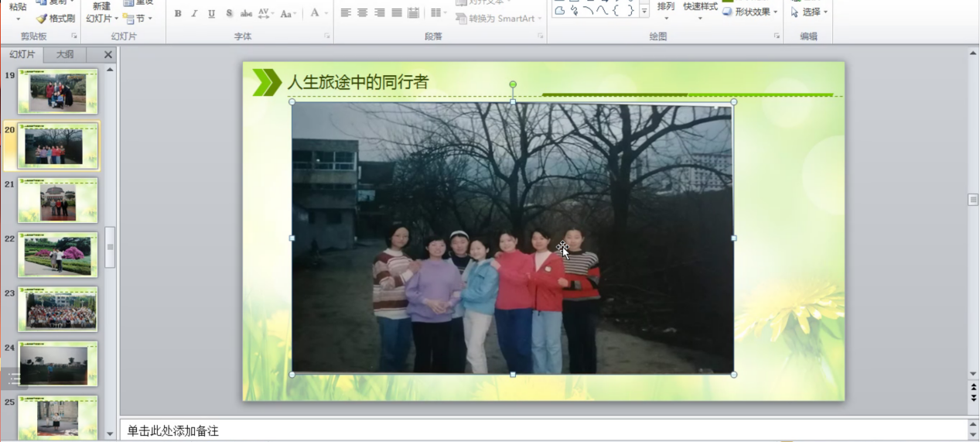Screen dimensions: 980x442
Task: Switch to the 大纲 outline tab
Action: click(x=65, y=54)
